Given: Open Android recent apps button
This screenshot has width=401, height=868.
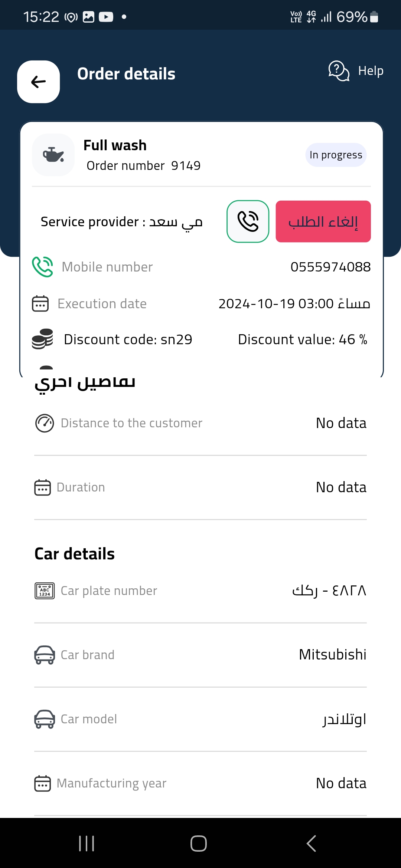Looking at the screenshot, I should pyautogui.click(x=87, y=843).
